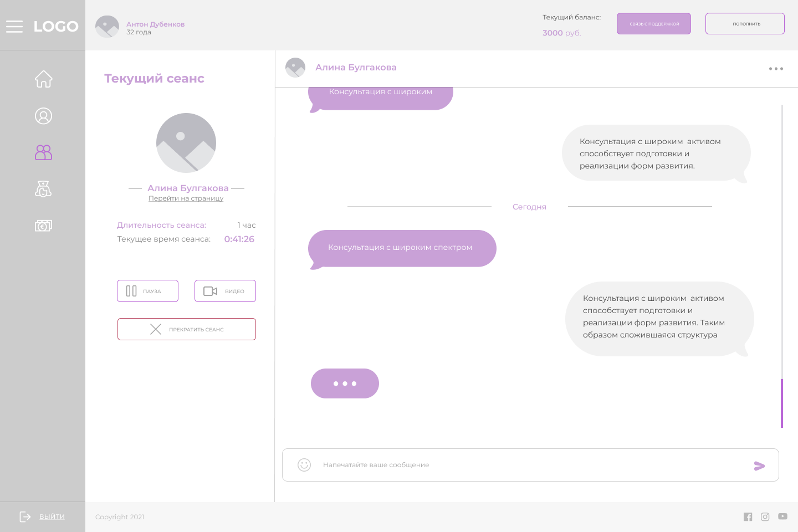Click the emoji smiley icon
Viewport: 798px width, 532px height.
(x=304, y=465)
